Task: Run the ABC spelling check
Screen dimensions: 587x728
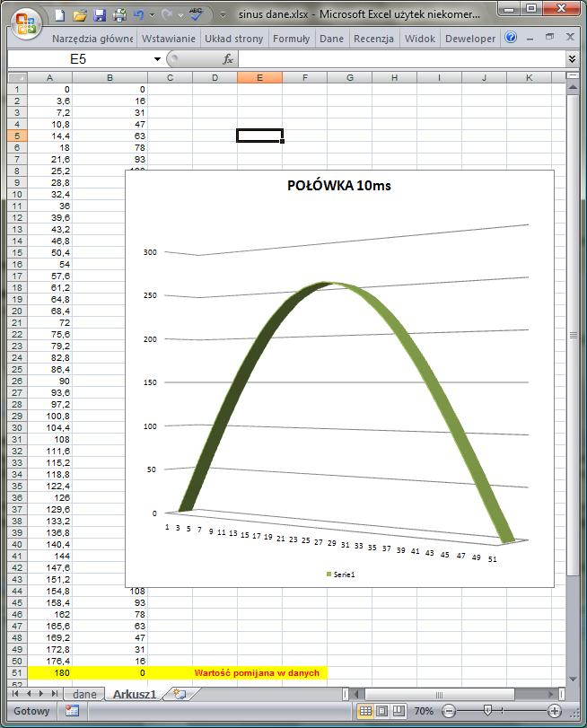Action: (196, 14)
